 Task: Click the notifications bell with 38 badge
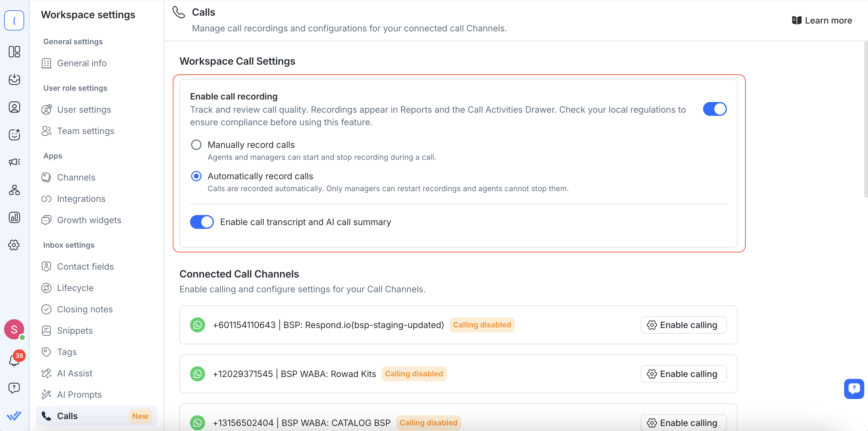14,360
